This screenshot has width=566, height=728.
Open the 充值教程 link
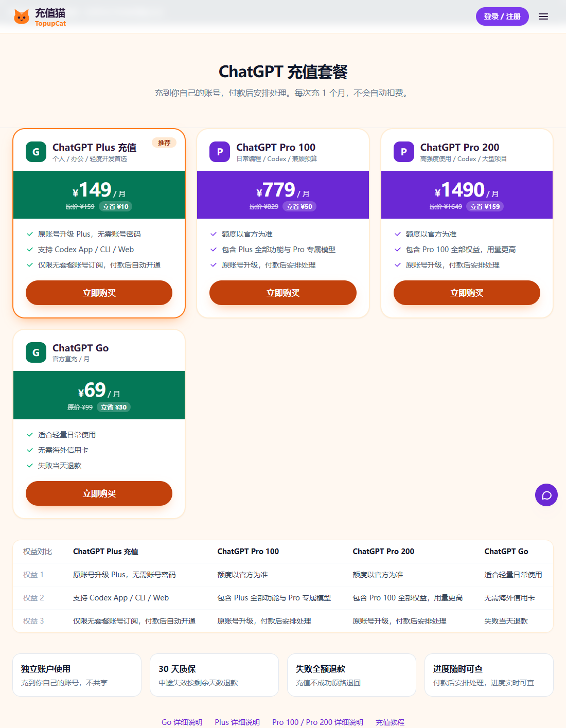coord(390,722)
